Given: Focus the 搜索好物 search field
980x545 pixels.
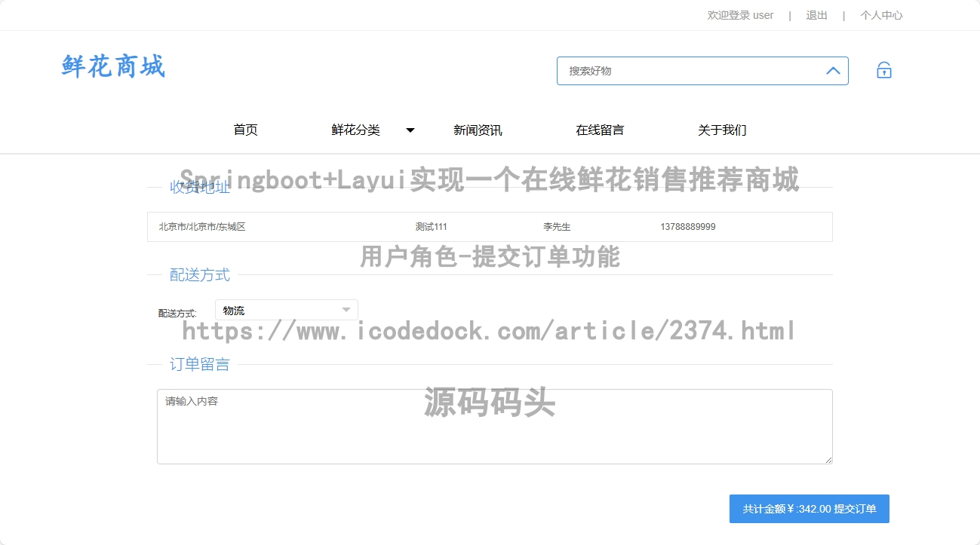Looking at the screenshot, I should [702, 71].
